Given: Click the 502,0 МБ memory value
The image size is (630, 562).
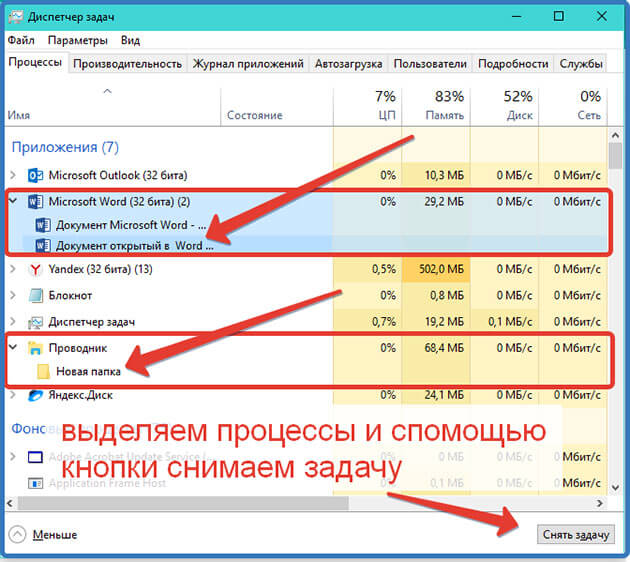Looking at the screenshot, I should point(441,269).
